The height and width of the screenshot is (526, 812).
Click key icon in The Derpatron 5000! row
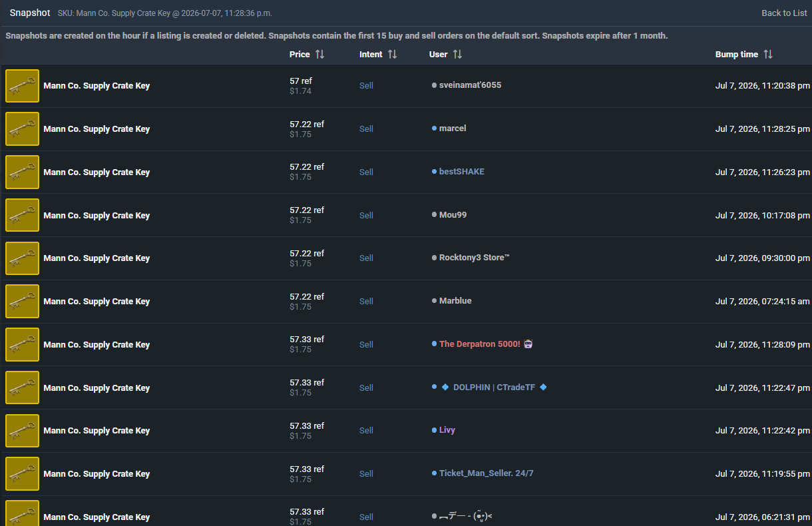tap(22, 344)
